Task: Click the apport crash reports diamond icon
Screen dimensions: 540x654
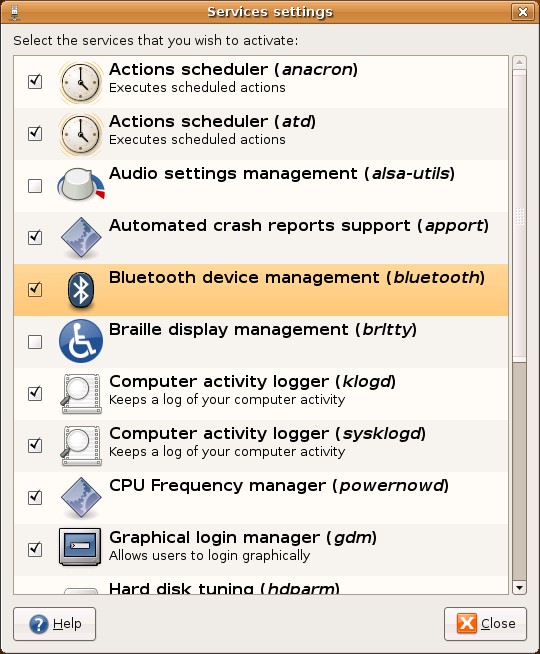Action: coord(80,238)
